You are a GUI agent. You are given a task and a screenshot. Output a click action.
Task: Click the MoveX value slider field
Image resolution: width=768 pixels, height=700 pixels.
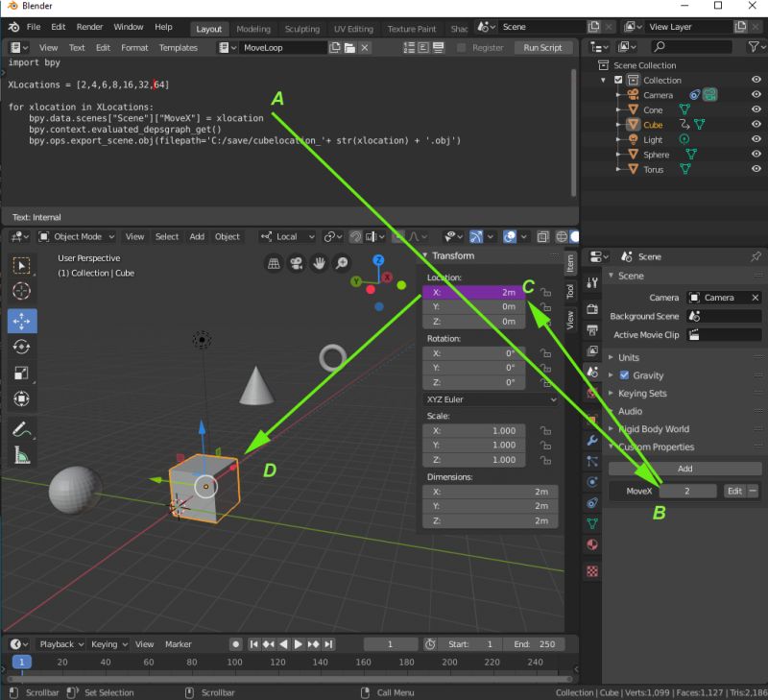[x=687, y=492]
